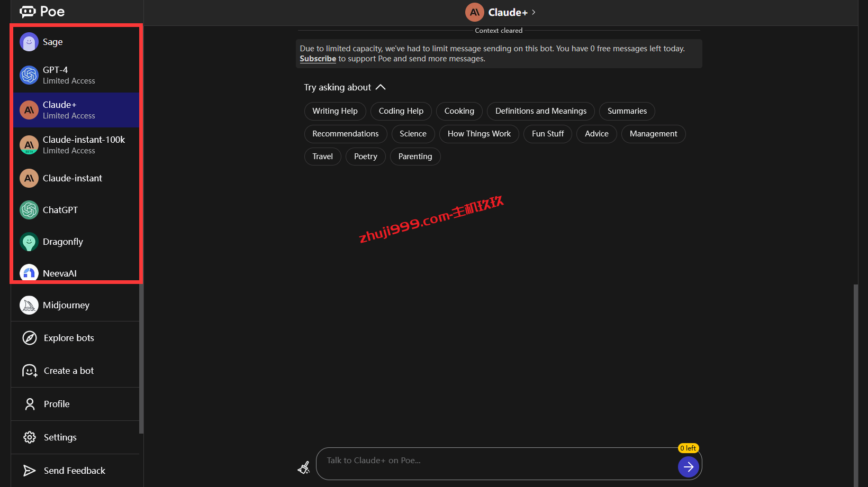The width and height of the screenshot is (868, 487).
Task: Click the Create a bot icon
Action: point(30,371)
